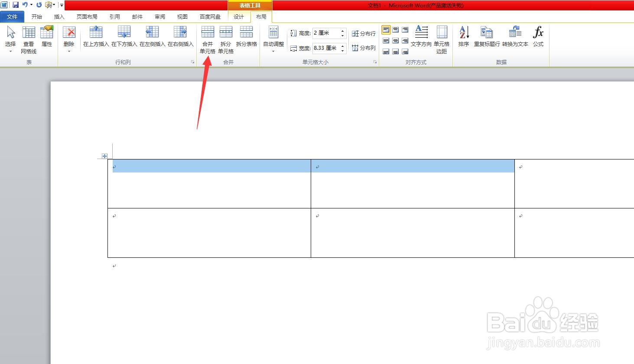Click the Redo icon in quick access toolbar
Viewport: 634px width, 364px height.
[39, 5]
